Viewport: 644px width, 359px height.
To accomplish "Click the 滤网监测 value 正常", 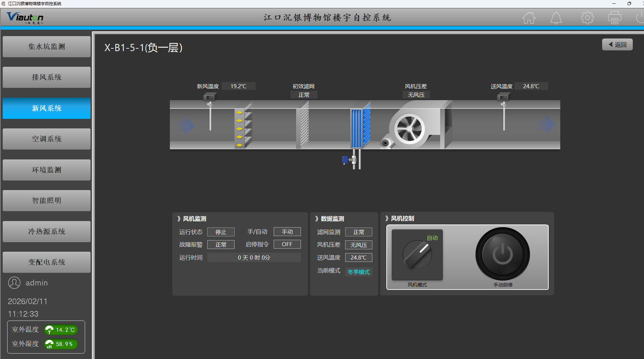I will 359,232.
